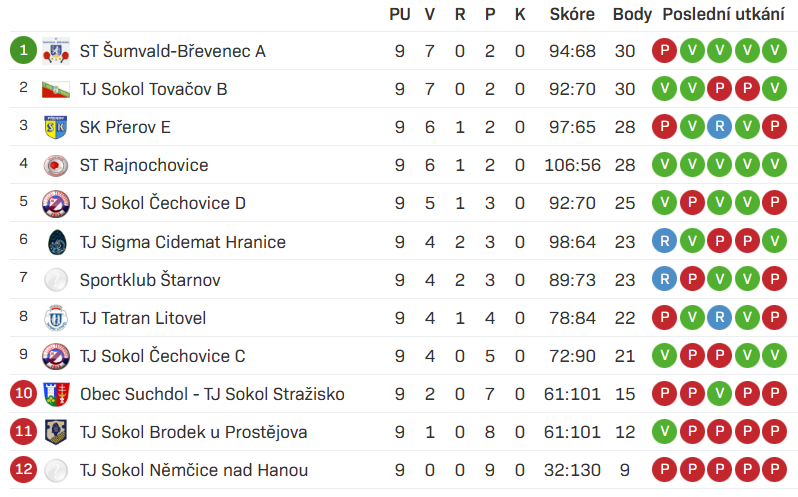The width and height of the screenshot is (798, 497).
Task: Click the Poslední utkání column header
Action: [x=722, y=14]
